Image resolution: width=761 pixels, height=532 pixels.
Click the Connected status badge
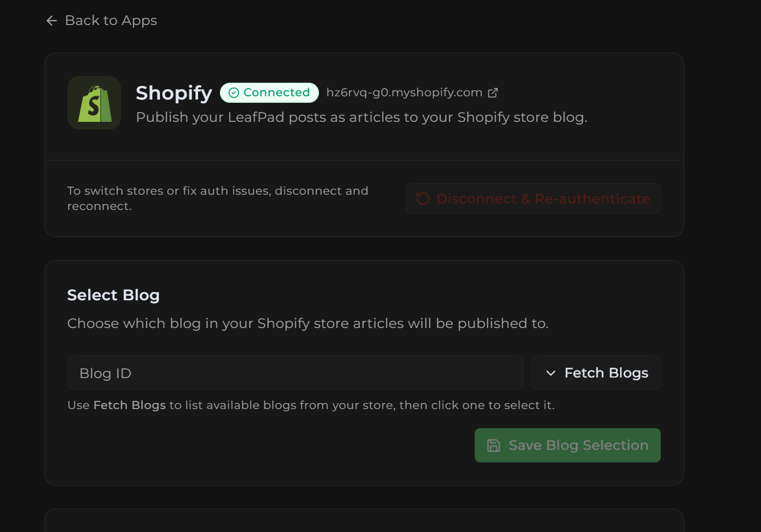pos(269,92)
